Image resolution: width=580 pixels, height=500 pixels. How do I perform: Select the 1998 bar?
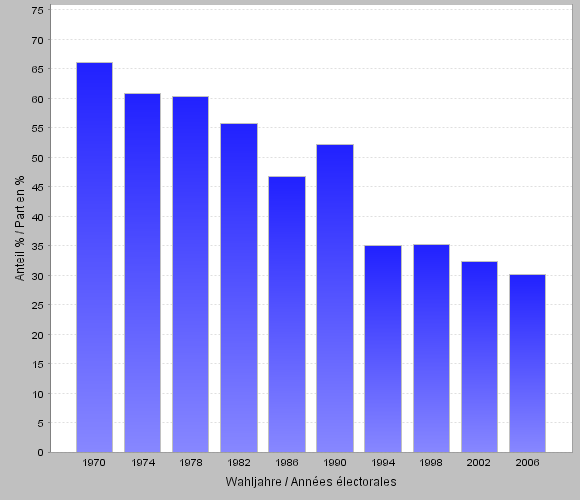pyautogui.click(x=431, y=348)
